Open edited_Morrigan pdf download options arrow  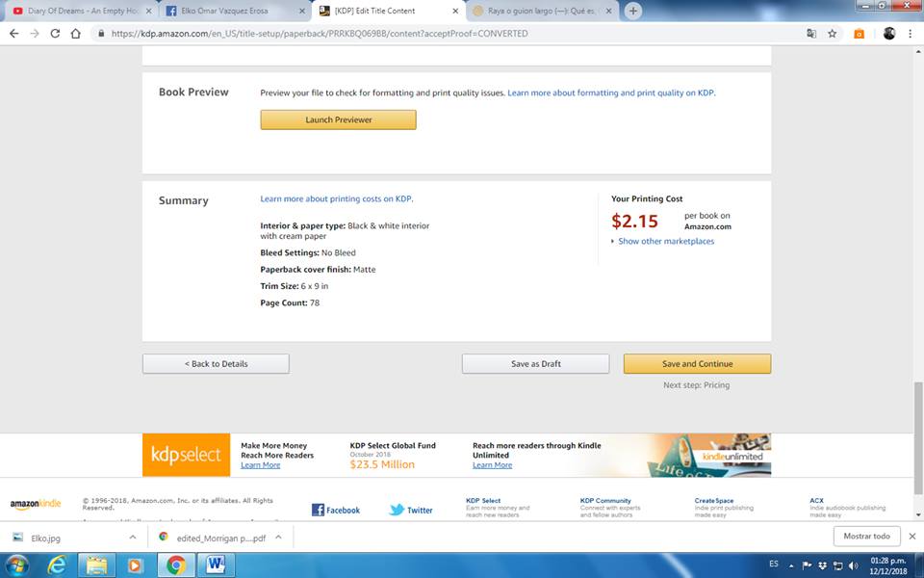[278, 538]
